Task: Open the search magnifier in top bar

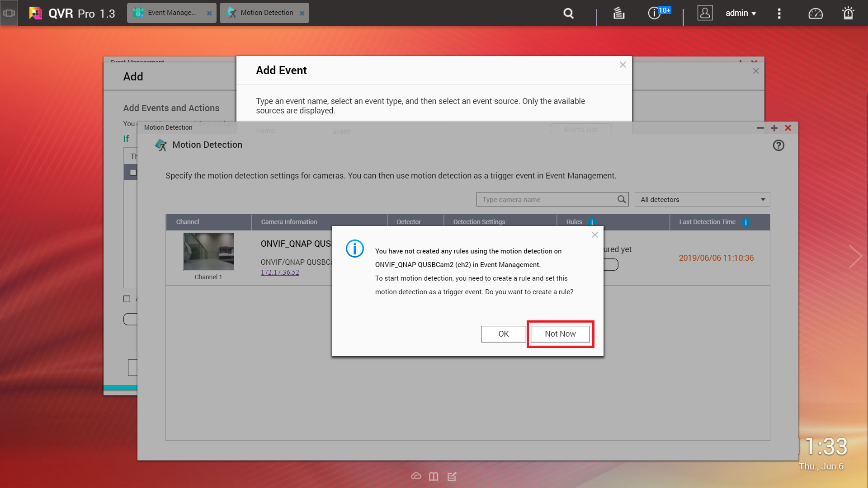Action: tap(568, 14)
